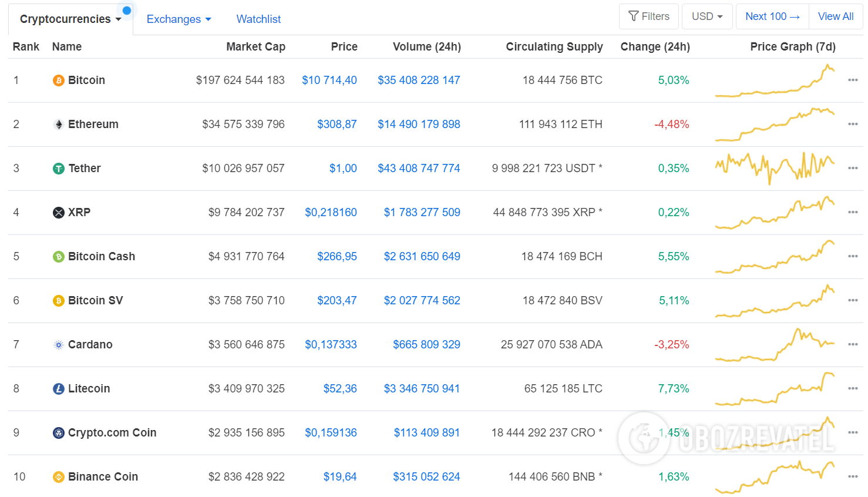Open the Cardano name link

point(90,344)
